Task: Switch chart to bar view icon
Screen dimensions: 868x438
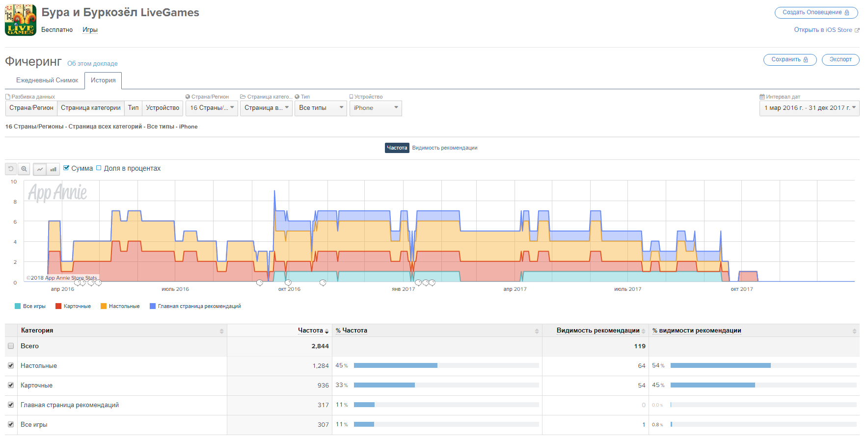Action: click(53, 169)
